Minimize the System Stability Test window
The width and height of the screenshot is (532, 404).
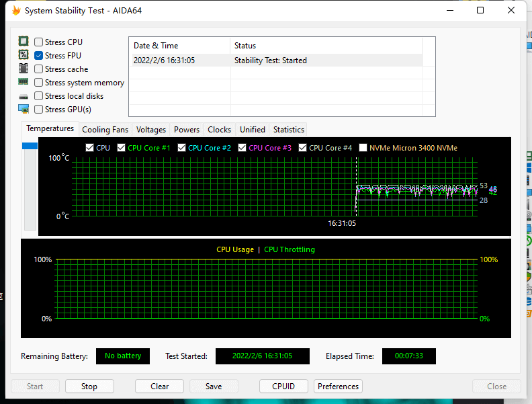tap(450, 10)
